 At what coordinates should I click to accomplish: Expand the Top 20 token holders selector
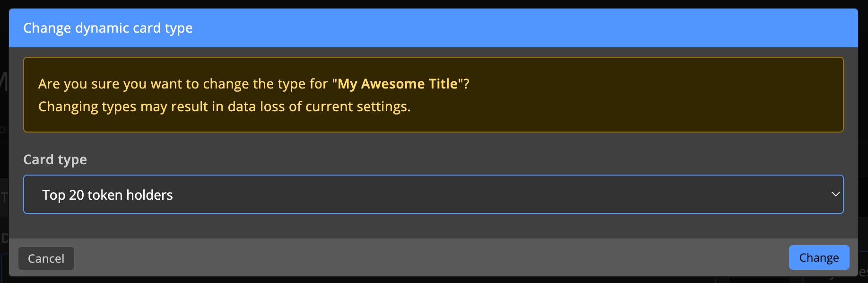click(433, 194)
